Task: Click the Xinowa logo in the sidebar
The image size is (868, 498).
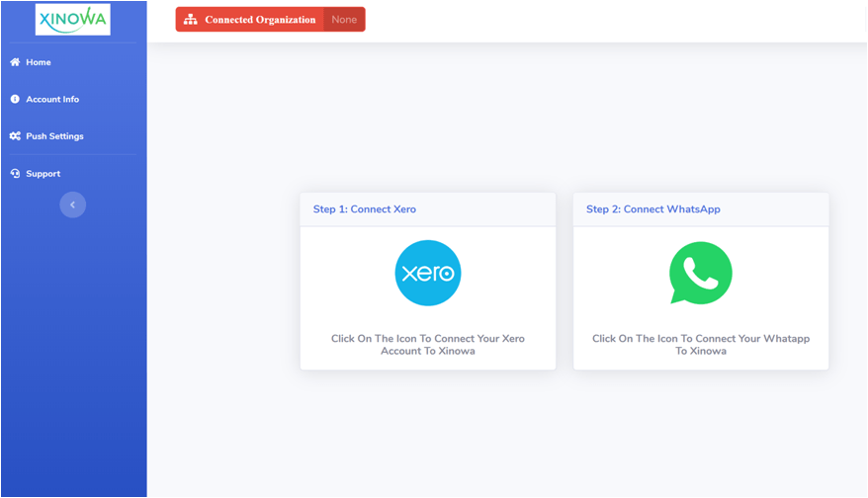Action: click(72, 20)
